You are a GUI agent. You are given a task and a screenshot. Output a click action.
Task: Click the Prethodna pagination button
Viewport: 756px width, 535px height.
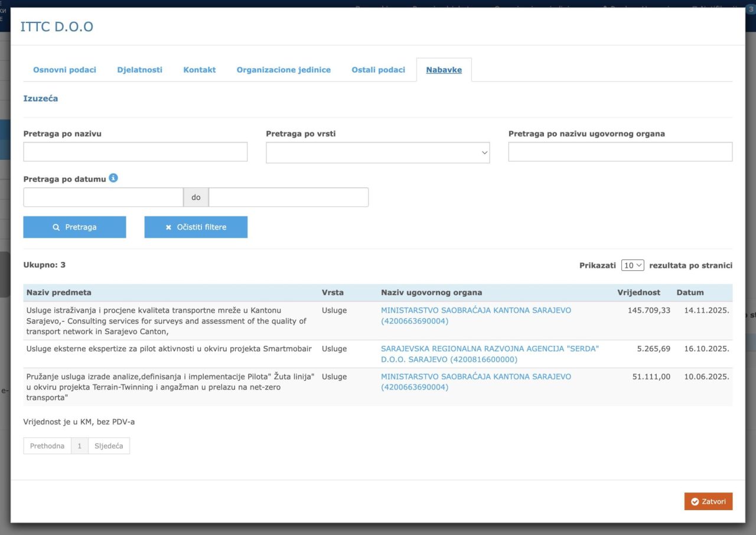pyautogui.click(x=47, y=446)
